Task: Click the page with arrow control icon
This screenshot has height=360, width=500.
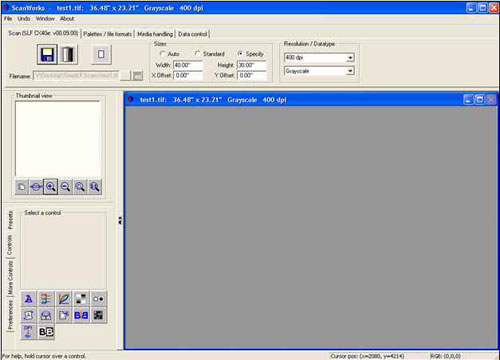Action: coord(64,315)
